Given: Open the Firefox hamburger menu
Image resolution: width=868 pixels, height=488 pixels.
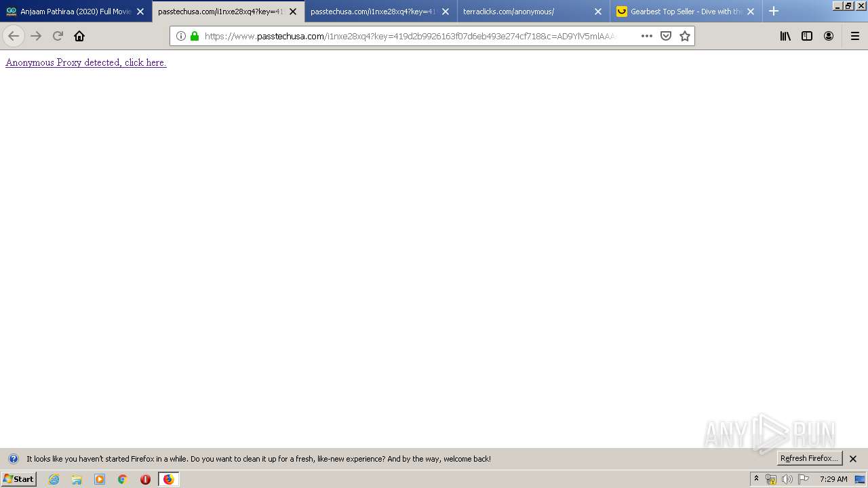Looking at the screenshot, I should (x=855, y=36).
